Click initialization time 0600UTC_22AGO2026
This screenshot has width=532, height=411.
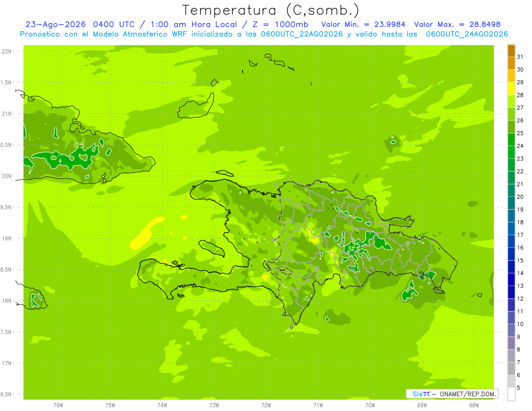click(x=302, y=34)
